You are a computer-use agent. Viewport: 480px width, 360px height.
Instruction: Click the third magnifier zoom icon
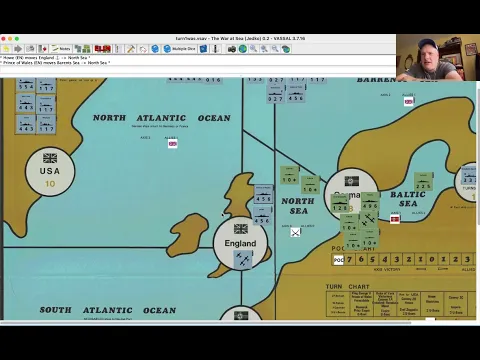coord(275,49)
